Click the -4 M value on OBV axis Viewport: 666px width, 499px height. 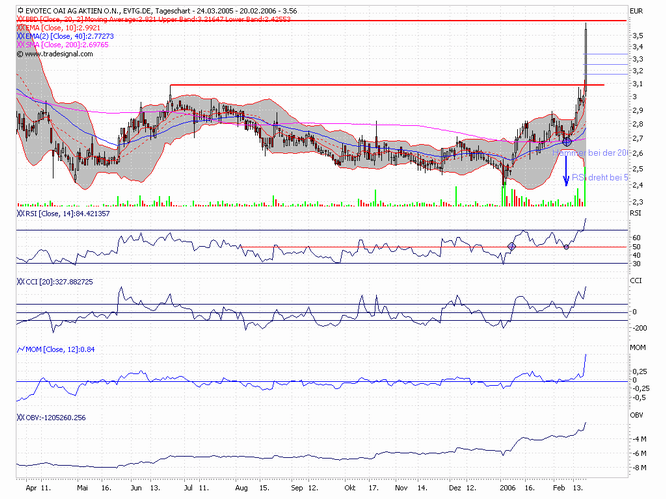click(x=640, y=439)
